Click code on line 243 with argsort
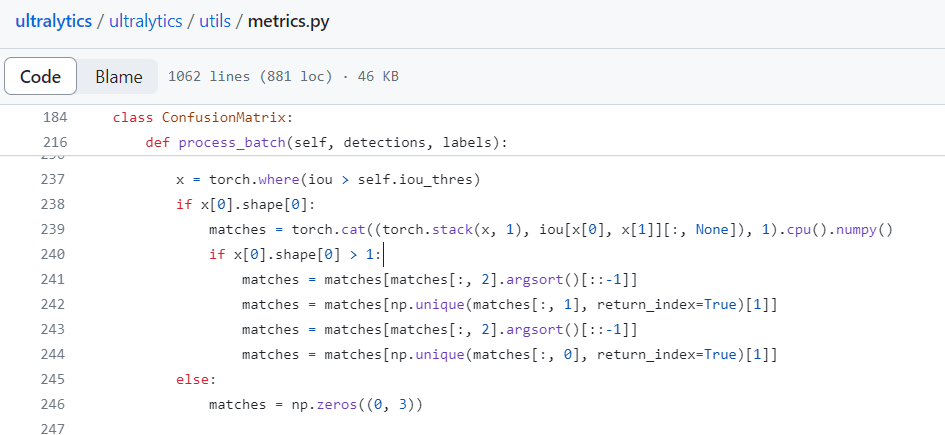Viewport: 945px width, 435px height. (x=439, y=330)
